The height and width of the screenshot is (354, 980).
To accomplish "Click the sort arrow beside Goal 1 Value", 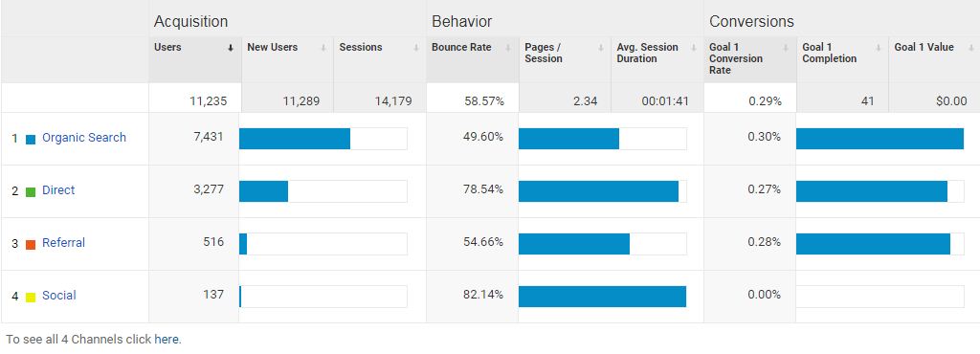I will [970, 48].
